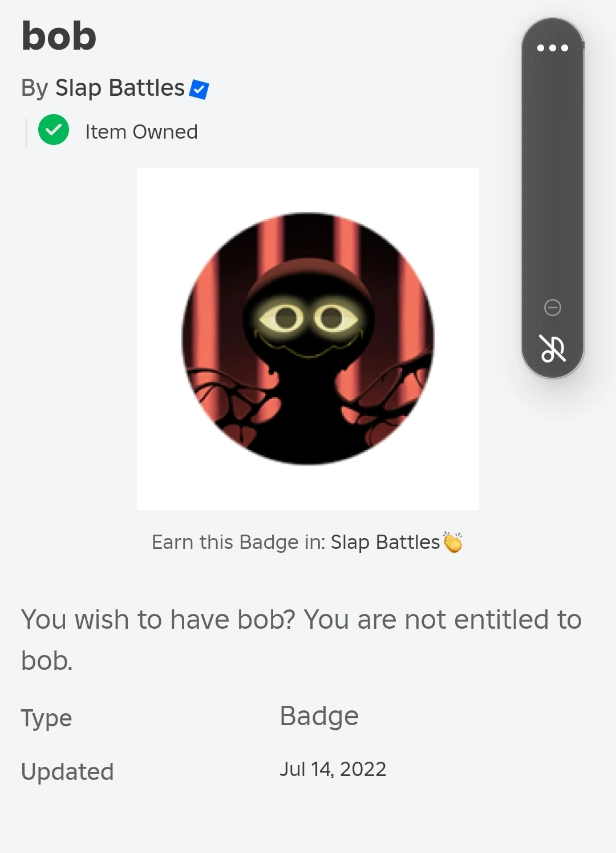Click the 'bob' badge title

point(59,37)
